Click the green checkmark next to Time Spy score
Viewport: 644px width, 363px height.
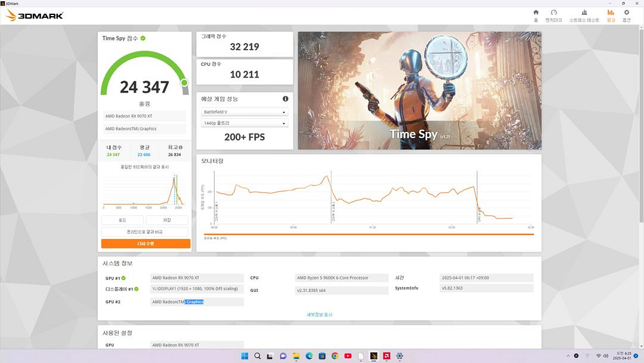(x=143, y=38)
